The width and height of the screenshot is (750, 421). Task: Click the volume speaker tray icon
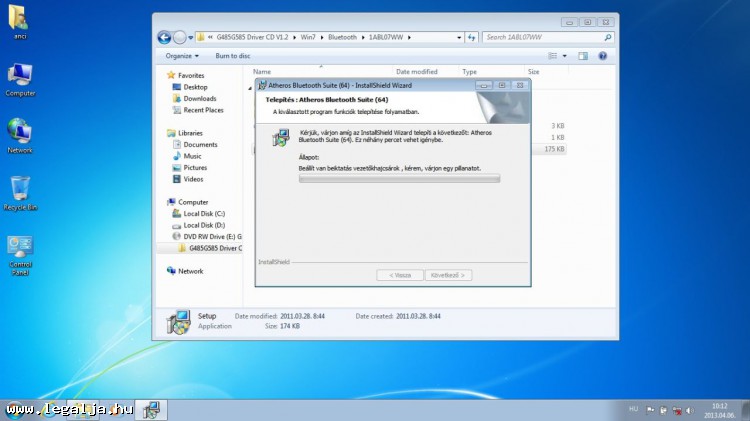(688, 410)
